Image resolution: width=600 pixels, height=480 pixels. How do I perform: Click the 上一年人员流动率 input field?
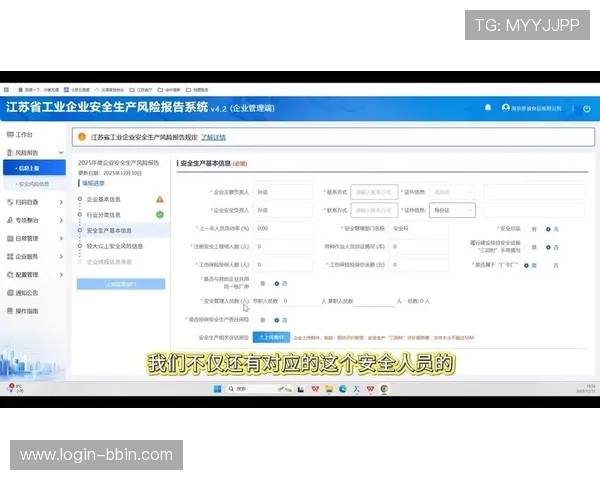283,229
